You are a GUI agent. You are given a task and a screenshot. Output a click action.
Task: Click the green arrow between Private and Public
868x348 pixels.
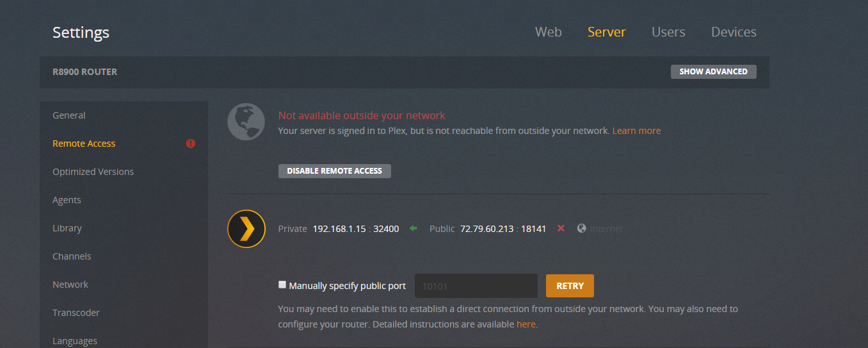[414, 228]
